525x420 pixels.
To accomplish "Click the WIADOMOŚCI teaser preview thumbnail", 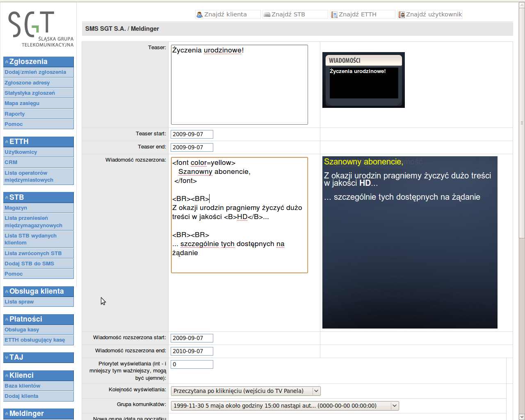I will point(363,80).
